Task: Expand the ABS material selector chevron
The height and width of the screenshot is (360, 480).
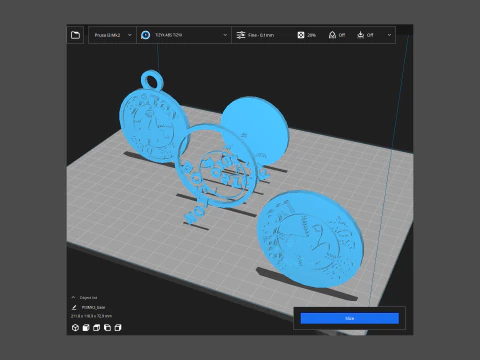Action: pos(225,35)
